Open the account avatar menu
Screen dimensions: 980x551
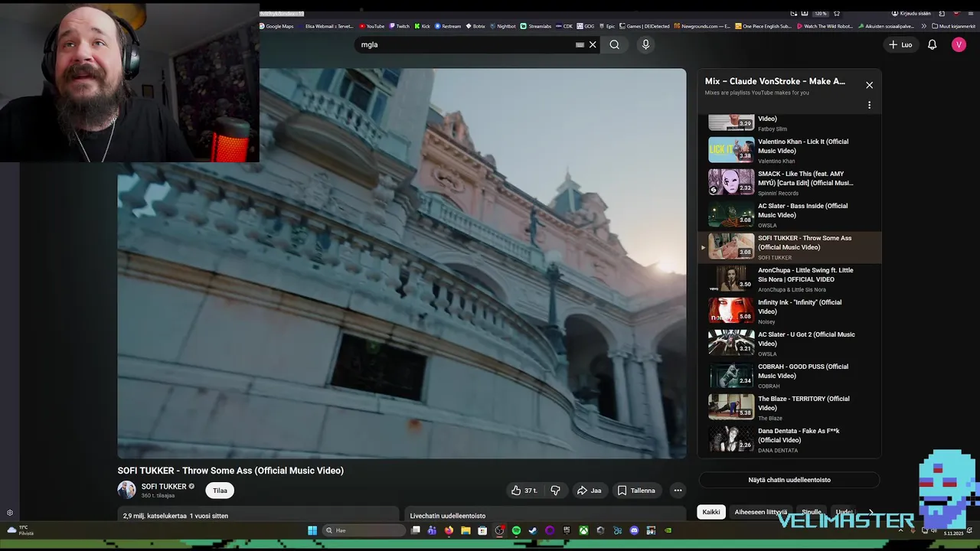959,44
